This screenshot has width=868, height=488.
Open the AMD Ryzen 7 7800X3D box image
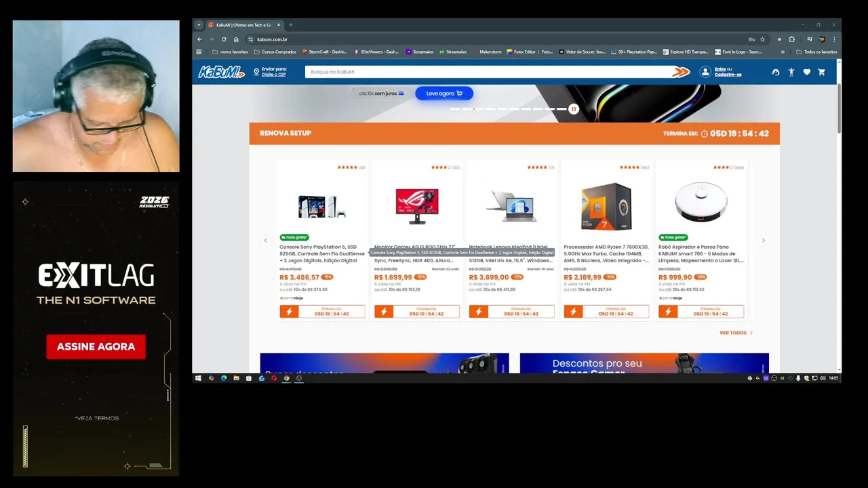coord(606,206)
